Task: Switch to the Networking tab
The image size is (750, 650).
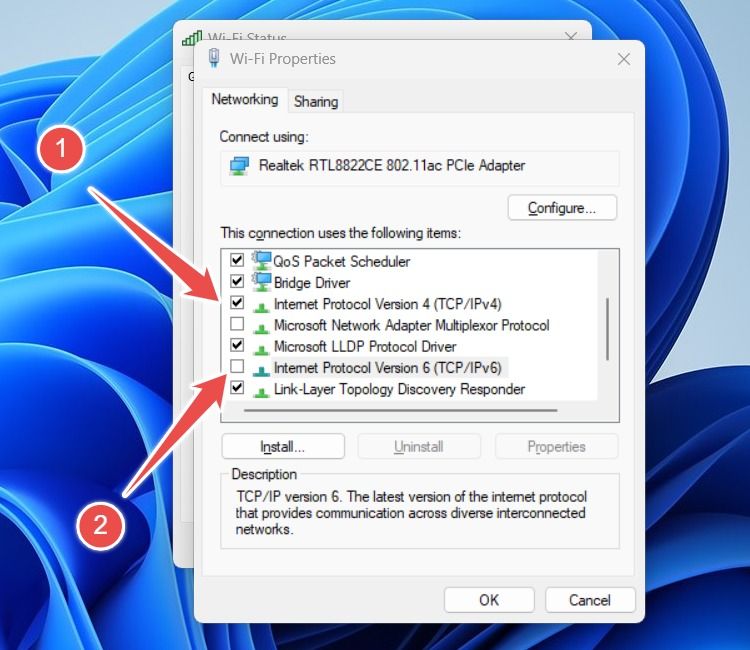Action: [245, 99]
